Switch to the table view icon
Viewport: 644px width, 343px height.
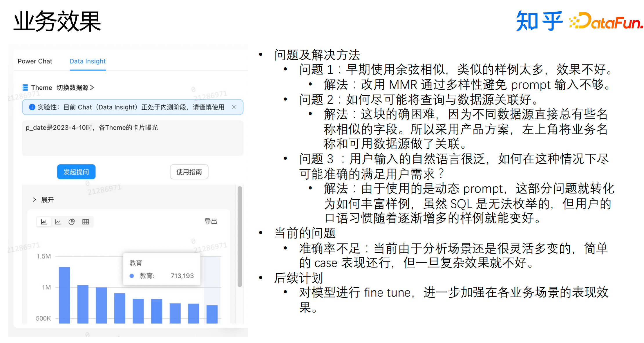click(x=86, y=222)
